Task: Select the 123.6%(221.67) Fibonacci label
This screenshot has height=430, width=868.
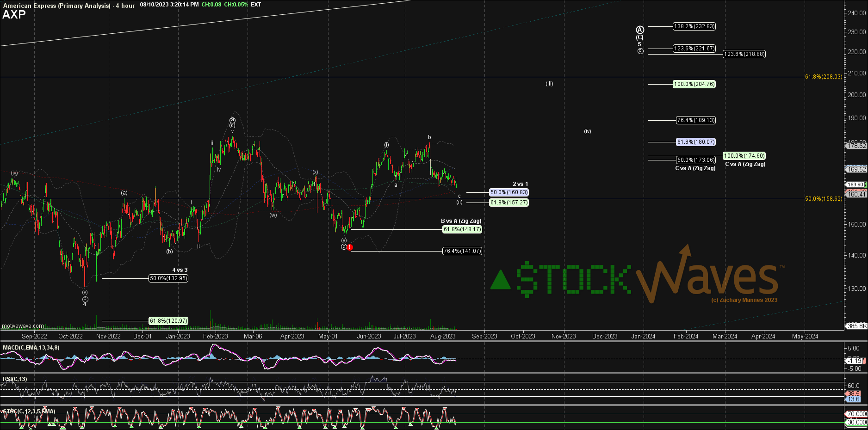Action: [694, 48]
